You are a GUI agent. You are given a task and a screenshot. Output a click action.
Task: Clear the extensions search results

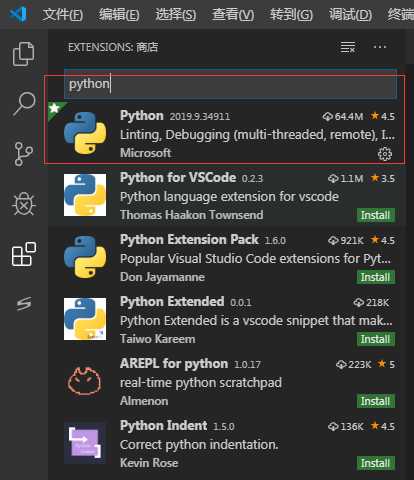[348, 47]
